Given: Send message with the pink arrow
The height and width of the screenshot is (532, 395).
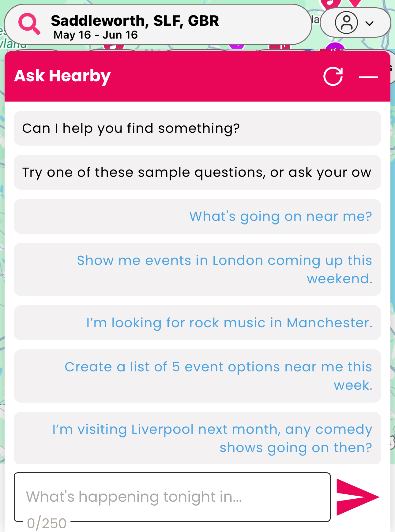Looking at the screenshot, I should point(358,497).
